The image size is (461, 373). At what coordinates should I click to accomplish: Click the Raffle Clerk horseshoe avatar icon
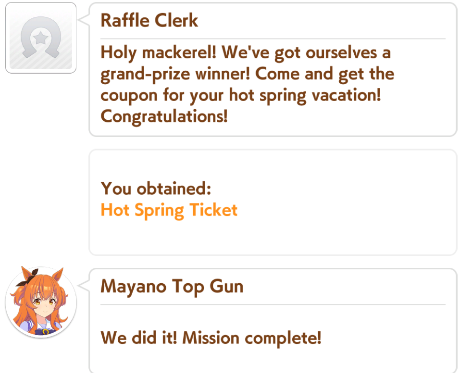click(41, 38)
